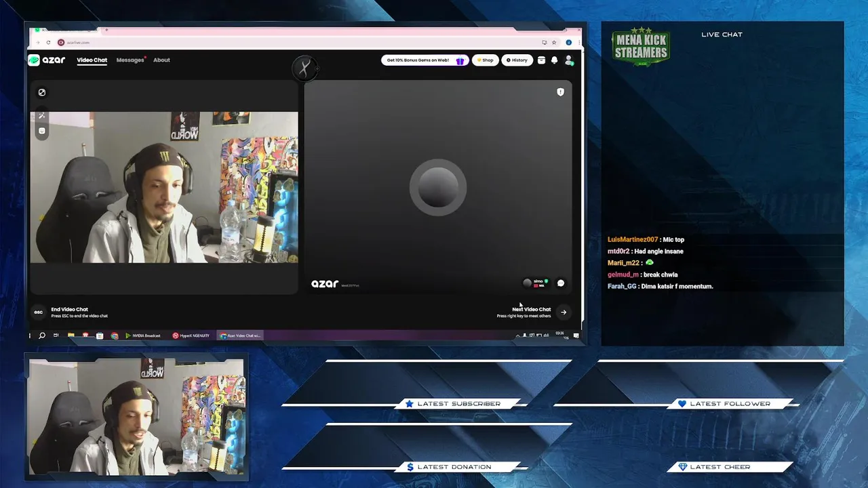The height and width of the screenshot is (488, 868).
Task: Click the username Marii_m22 in chat
Action: tap(624, 263)
